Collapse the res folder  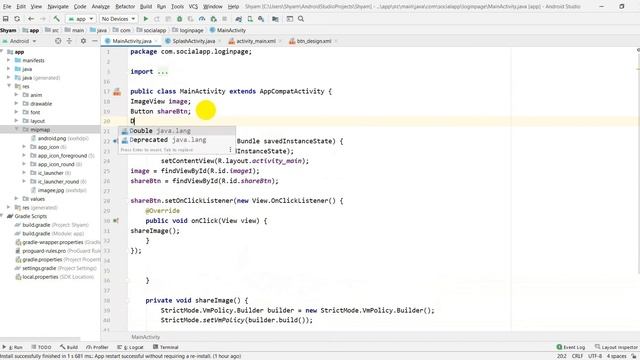(x=9, y=86)
